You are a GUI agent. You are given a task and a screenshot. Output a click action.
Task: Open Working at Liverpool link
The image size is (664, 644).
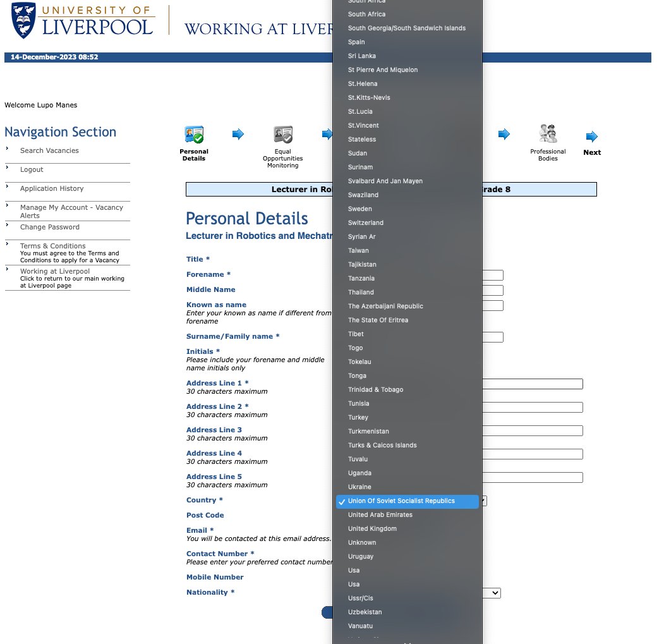pos(55,271)
